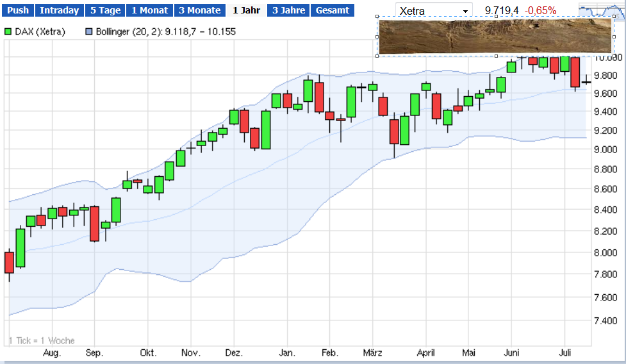
Task: Click the '1 Tick = 1 Woche' note
Action: [42, 340]
